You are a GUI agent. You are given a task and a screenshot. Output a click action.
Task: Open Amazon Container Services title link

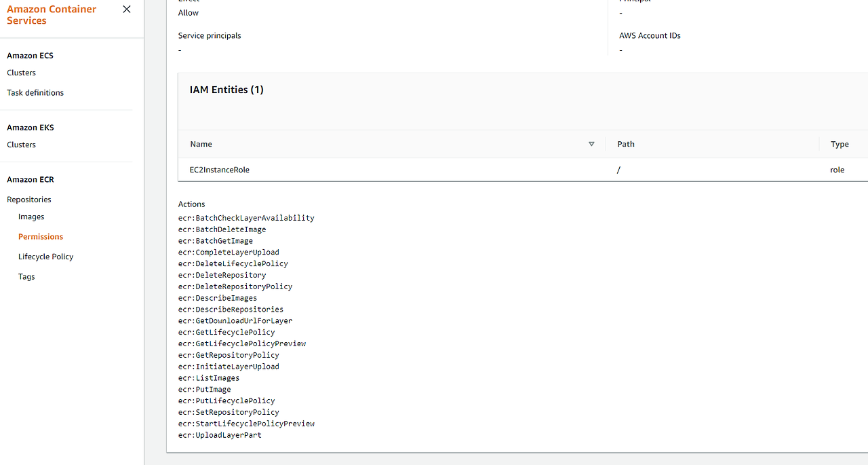pyautogui.click(x=52, y=15)
